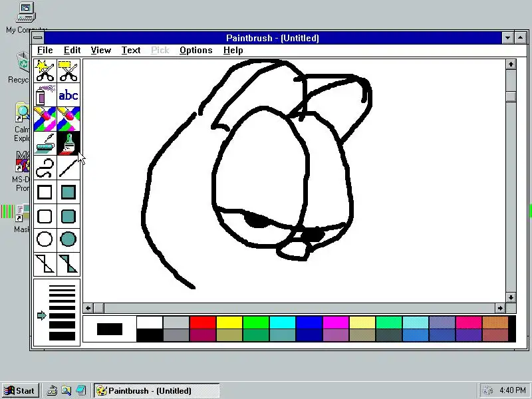Click the third quick launch icon before Paintbrush
Image resolution: width=532 pixels, height=399 pixels.
click(x=81, y=390)
